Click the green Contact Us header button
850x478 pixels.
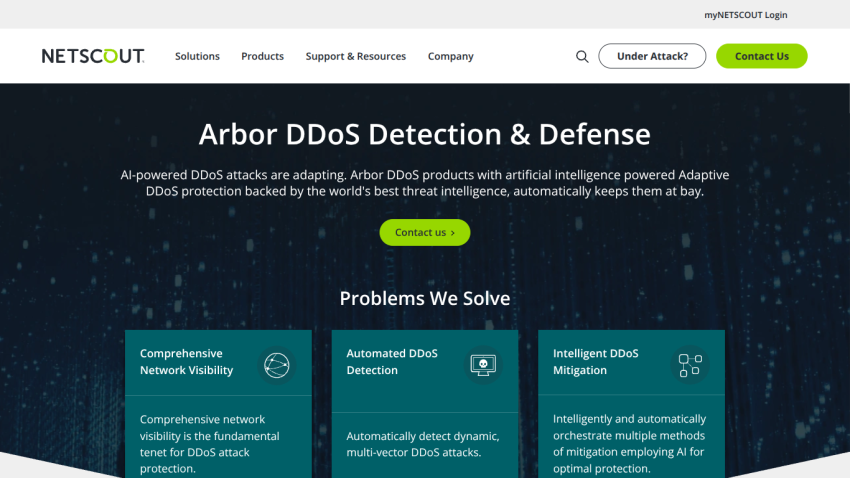(762, 56)
